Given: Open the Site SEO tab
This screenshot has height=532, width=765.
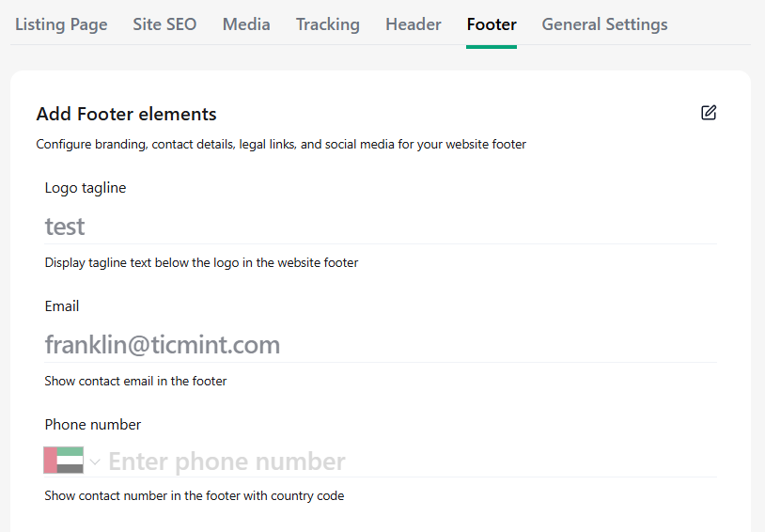Looking at the screenshot, I should pyautogui.click(x=164, y=24).
